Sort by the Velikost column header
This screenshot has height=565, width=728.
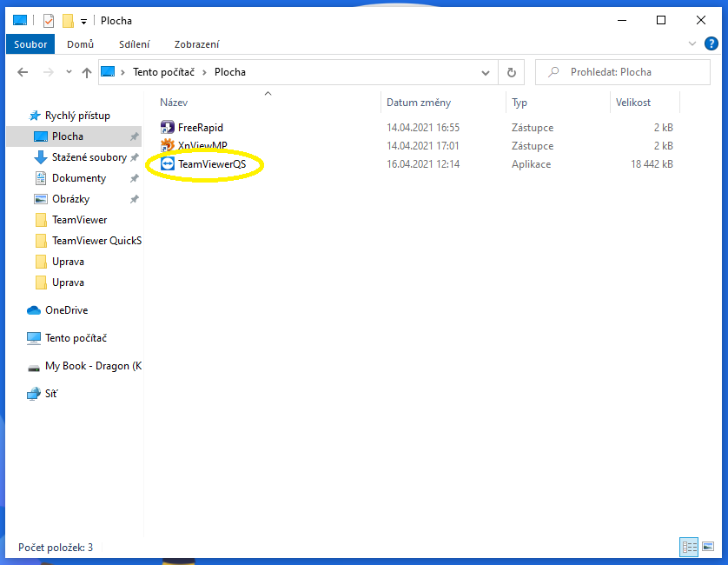(x=632, y=103)
